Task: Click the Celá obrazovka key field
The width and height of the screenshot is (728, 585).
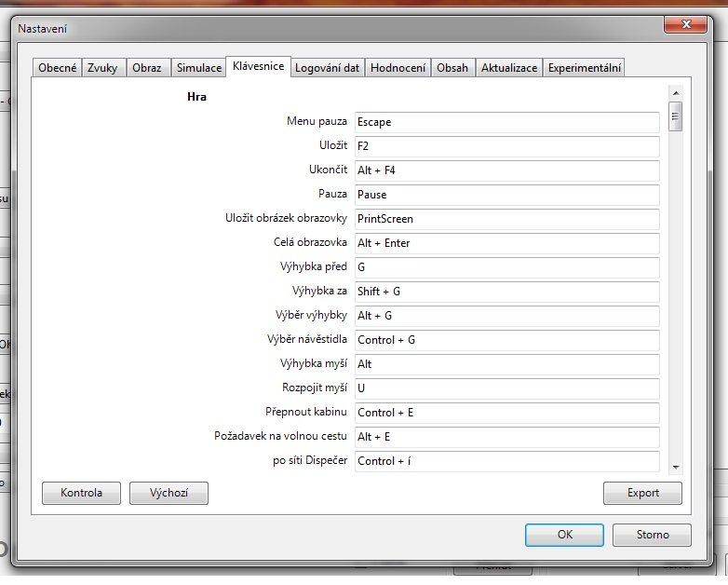Action: [x=506, y=243]
